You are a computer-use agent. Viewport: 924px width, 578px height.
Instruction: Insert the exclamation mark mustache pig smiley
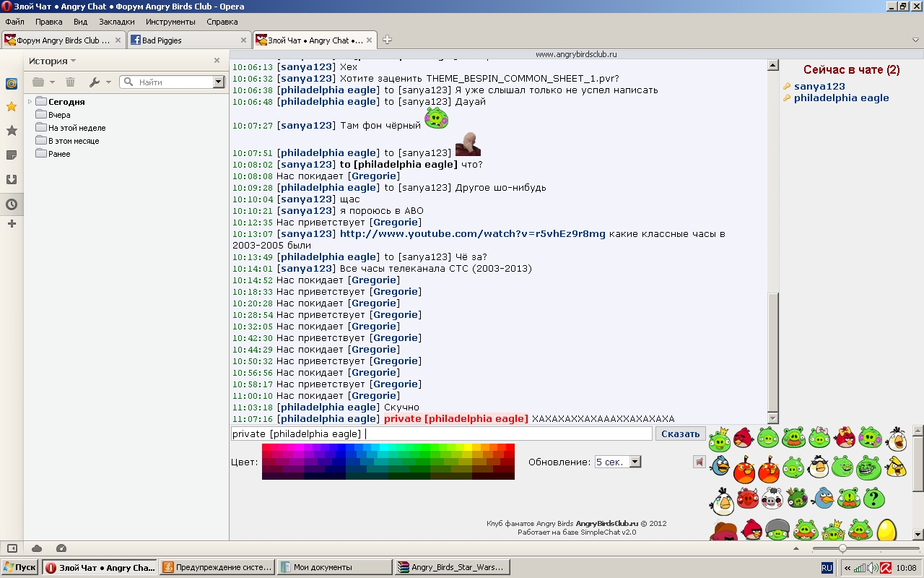(848, 499)
